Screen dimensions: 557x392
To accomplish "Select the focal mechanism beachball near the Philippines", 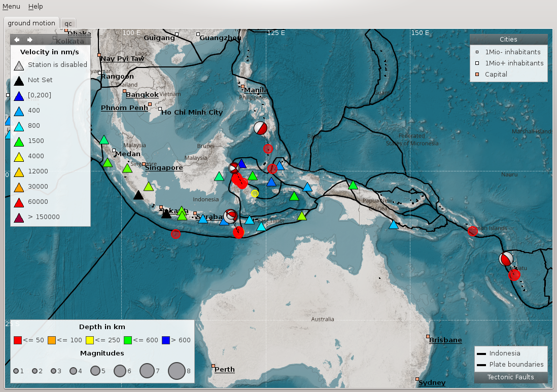I will click(260, 127).
